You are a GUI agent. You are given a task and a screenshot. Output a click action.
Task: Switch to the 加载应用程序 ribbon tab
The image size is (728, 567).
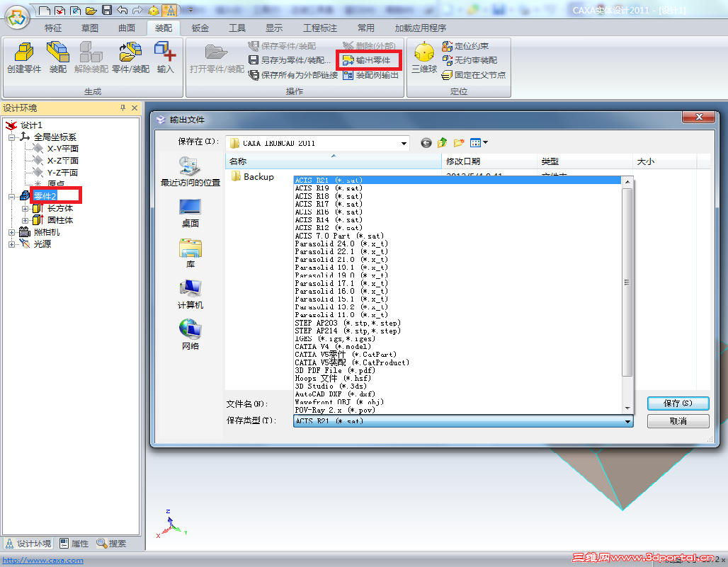coord(420,28)
